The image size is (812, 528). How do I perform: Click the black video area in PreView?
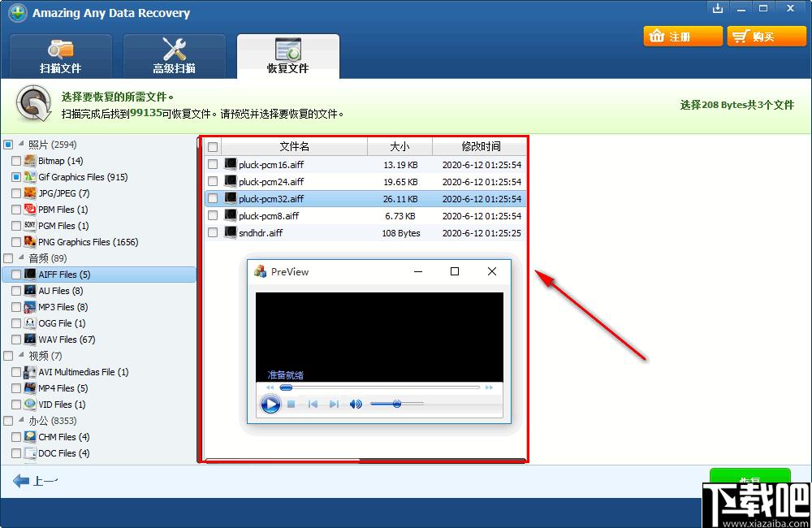(x=379, y=337)
